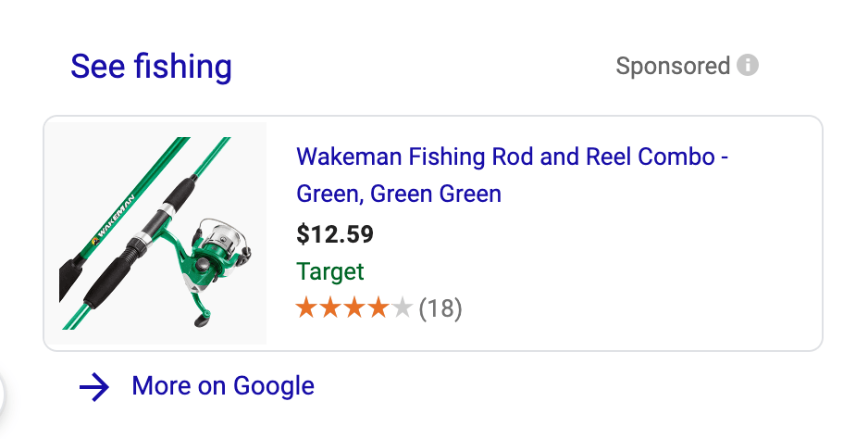Open the Wakeman Fishing Rod and Reel Combo title
The image size is (868, 439).
tap(512, 157)
